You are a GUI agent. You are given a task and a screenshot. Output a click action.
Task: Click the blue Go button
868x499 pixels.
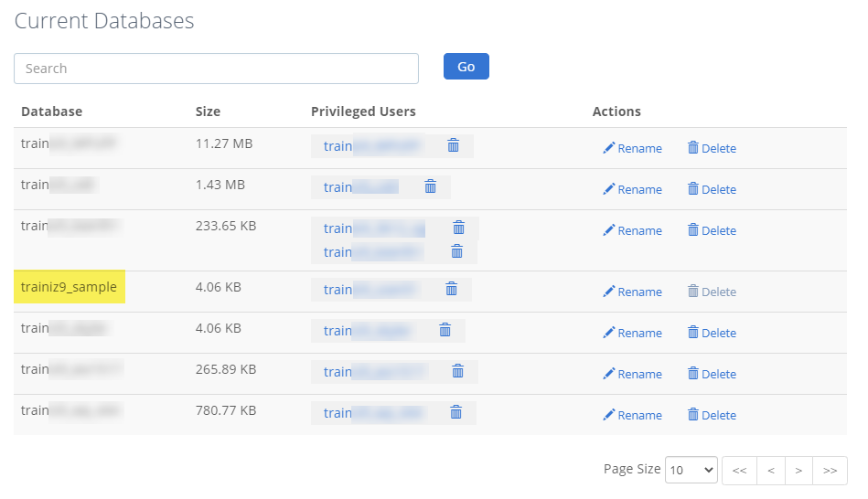(x=466, y=67)
